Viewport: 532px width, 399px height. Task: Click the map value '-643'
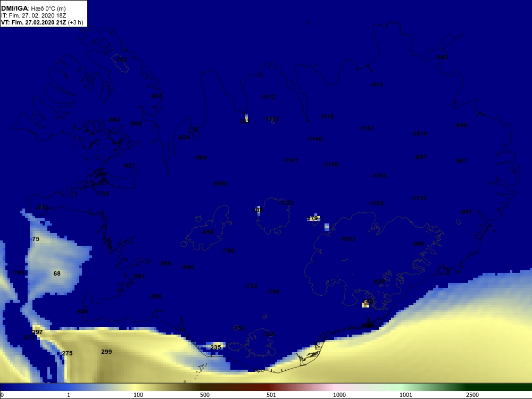442,57
